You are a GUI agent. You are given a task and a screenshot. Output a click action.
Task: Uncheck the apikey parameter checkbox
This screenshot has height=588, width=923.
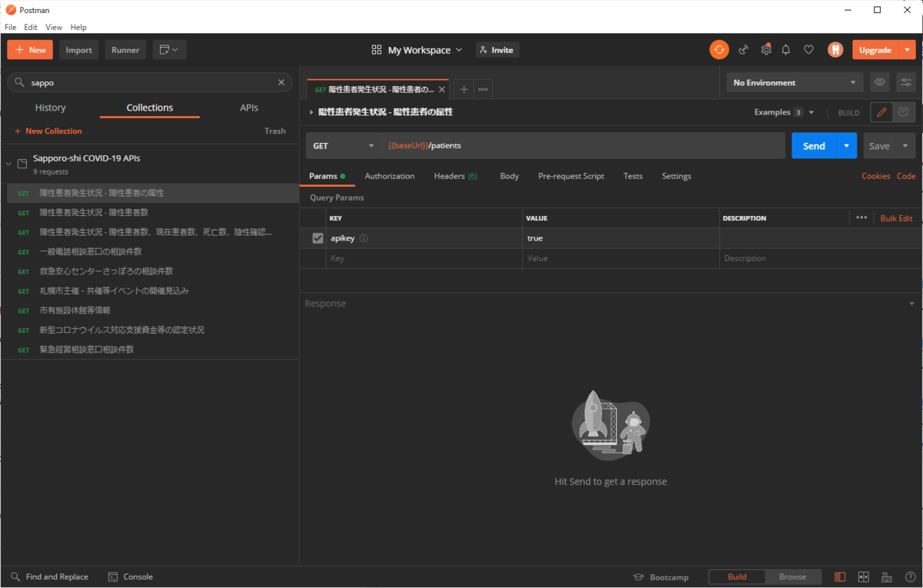pos(318,238)
